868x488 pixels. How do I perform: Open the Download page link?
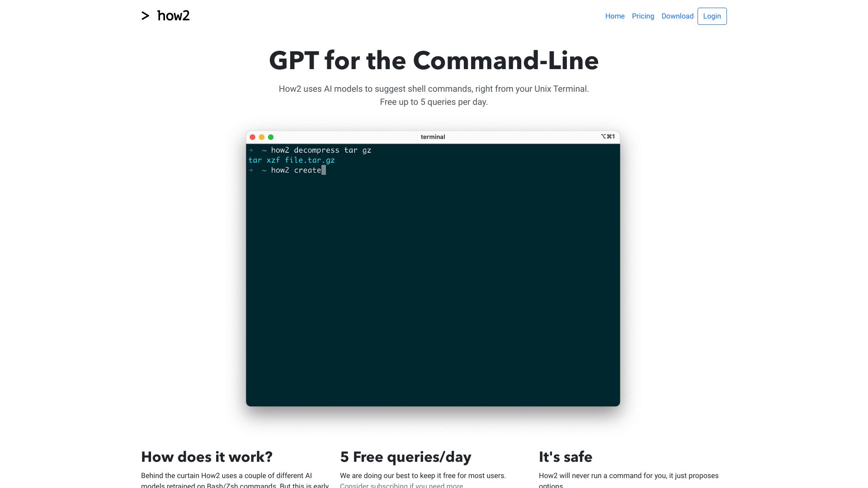pos(677,16)
